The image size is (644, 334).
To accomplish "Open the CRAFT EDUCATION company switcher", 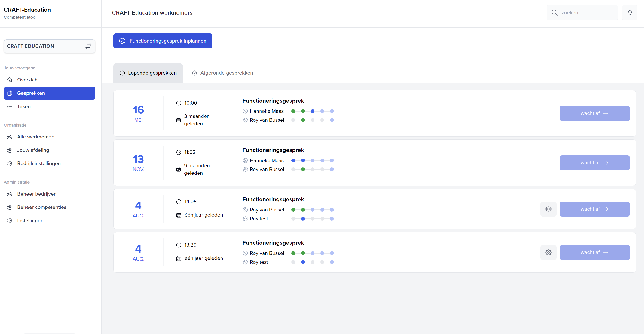I will [x=49, y=46].
